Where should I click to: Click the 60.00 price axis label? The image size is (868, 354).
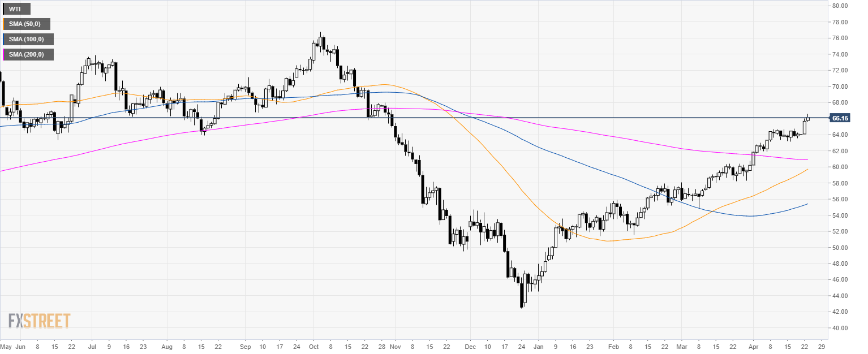[839, 167]
